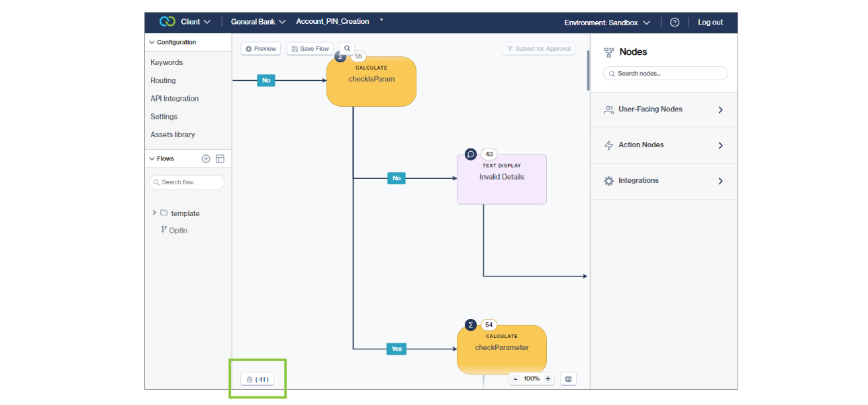The height and width of the screenshot is (405, 868).
Task: Click the Preview button
Action: pyautogui.click(x=260, y=48)
